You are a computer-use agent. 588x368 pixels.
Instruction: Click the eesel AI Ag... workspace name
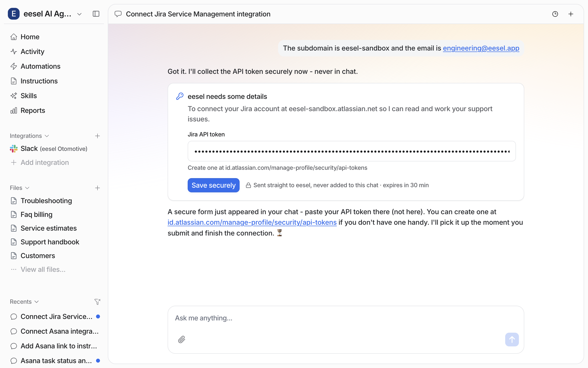pos(47,14)
